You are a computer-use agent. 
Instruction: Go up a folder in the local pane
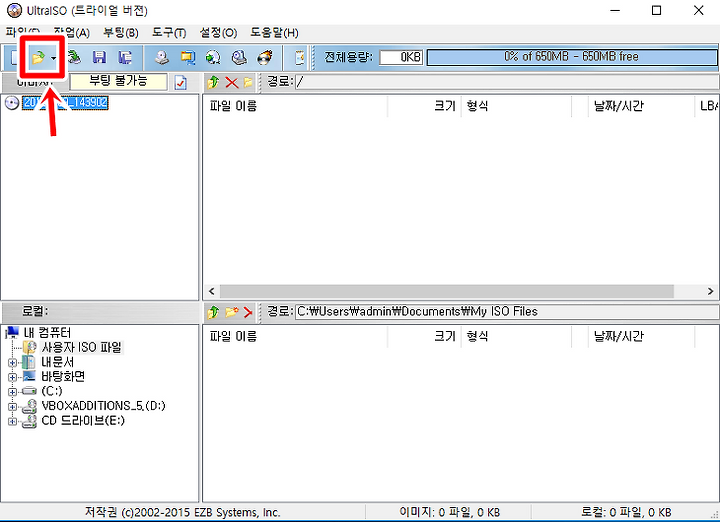pyautogui.click(x=213, y=312)
